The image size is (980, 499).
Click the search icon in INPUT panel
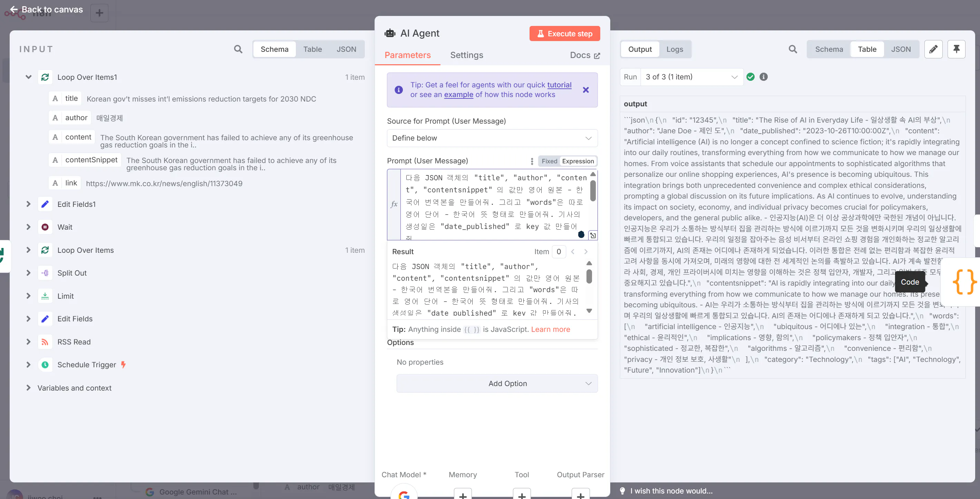click(238, 49)
